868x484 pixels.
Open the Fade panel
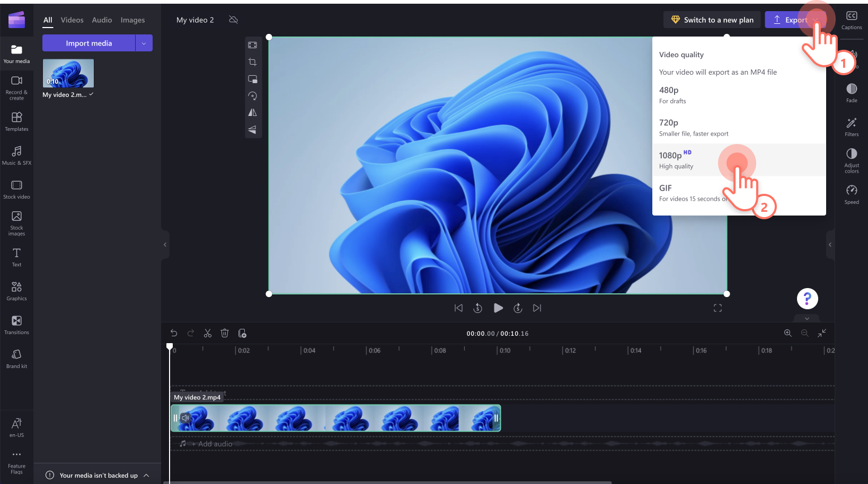pyautogui.click(x=852, y=93)
